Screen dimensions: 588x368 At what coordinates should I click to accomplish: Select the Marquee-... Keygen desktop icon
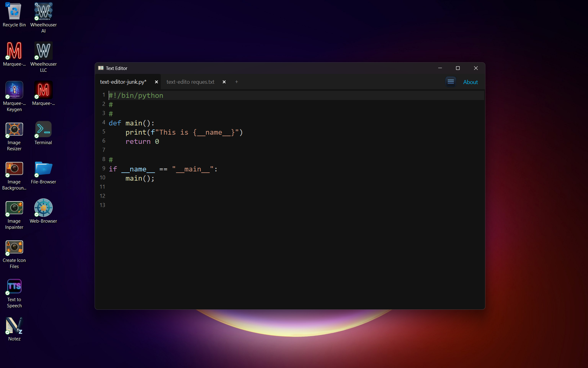click(x=14, y=96)
